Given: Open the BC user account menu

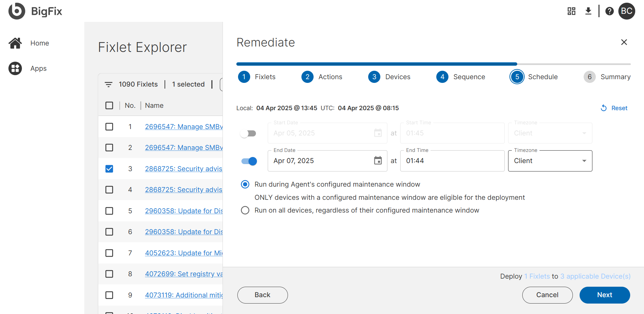Looking at the screenshot, I should (x=626, y=11).
